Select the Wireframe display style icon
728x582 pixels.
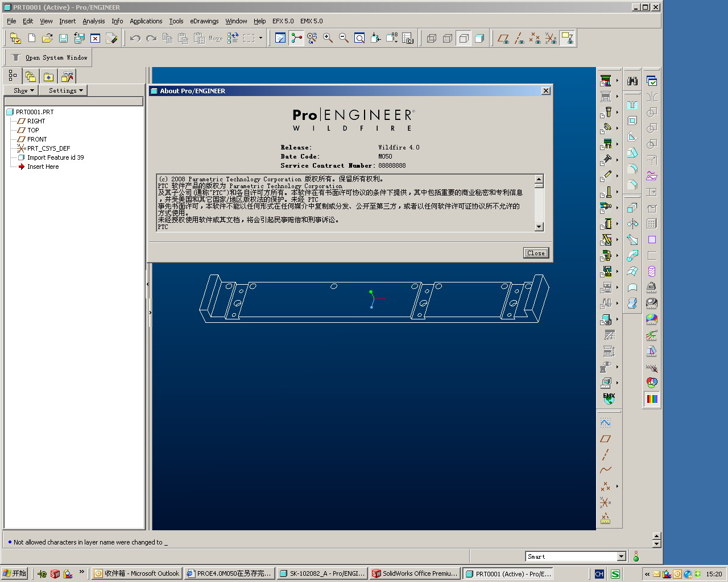(432, 38)
